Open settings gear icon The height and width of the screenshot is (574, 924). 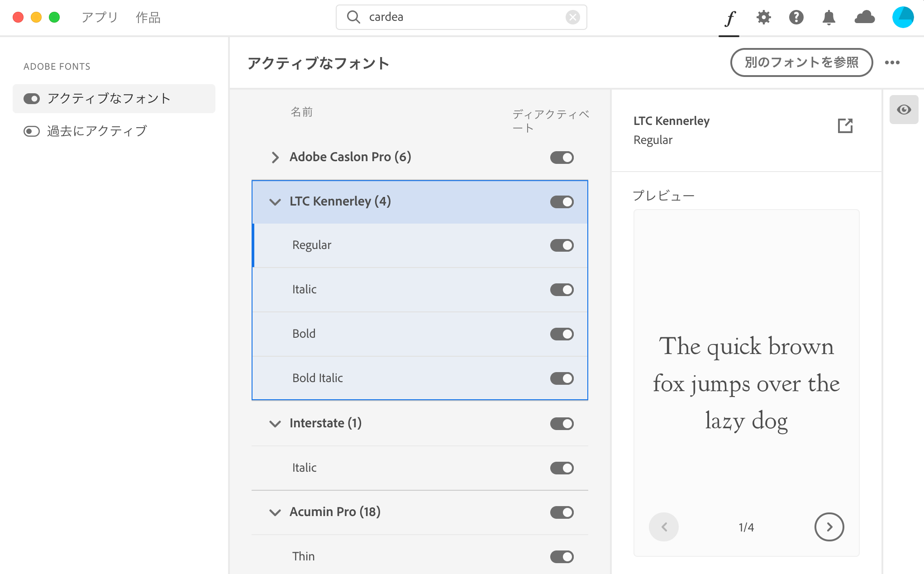coord(763,18)
